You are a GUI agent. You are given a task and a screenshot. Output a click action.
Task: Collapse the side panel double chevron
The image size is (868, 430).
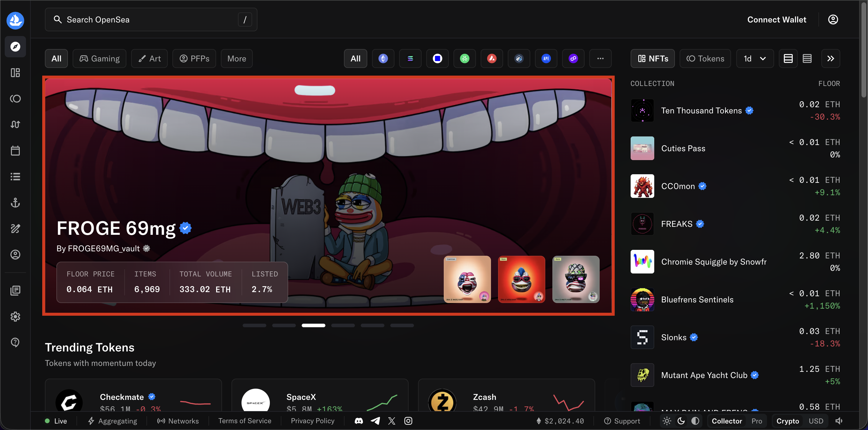831,59
